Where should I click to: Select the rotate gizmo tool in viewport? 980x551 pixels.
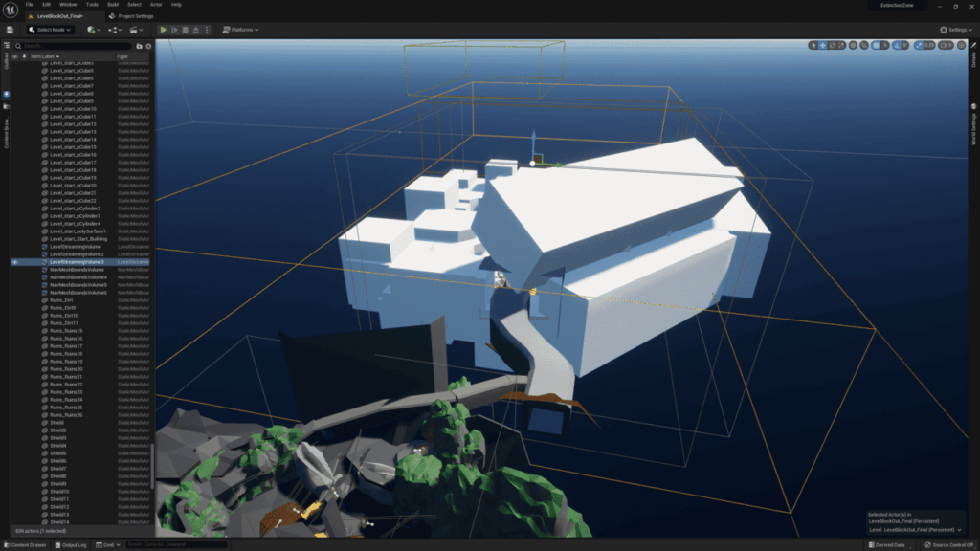(833, 45)
